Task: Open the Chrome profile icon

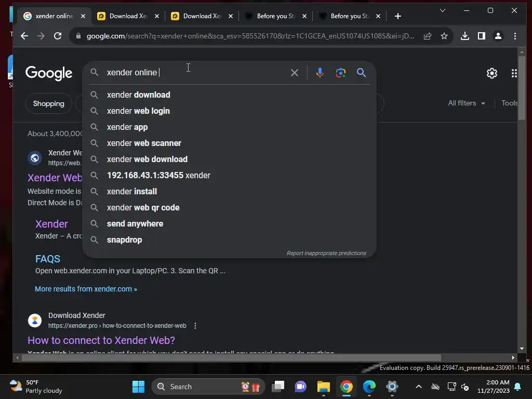Action: tap(498, 36)
